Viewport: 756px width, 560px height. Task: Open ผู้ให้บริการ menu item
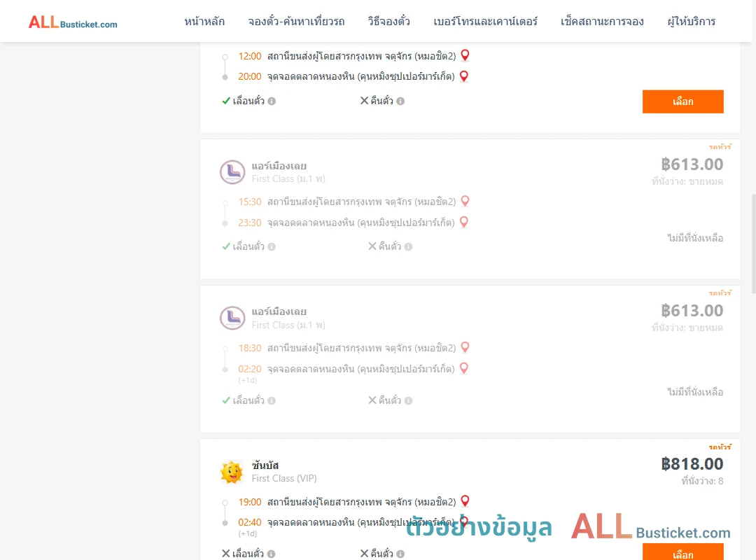[692, 22]
